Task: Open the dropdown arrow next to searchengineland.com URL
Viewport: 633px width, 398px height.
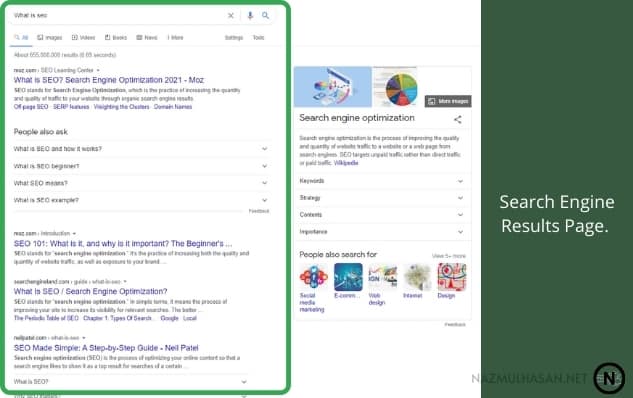Action: (125, 282)
